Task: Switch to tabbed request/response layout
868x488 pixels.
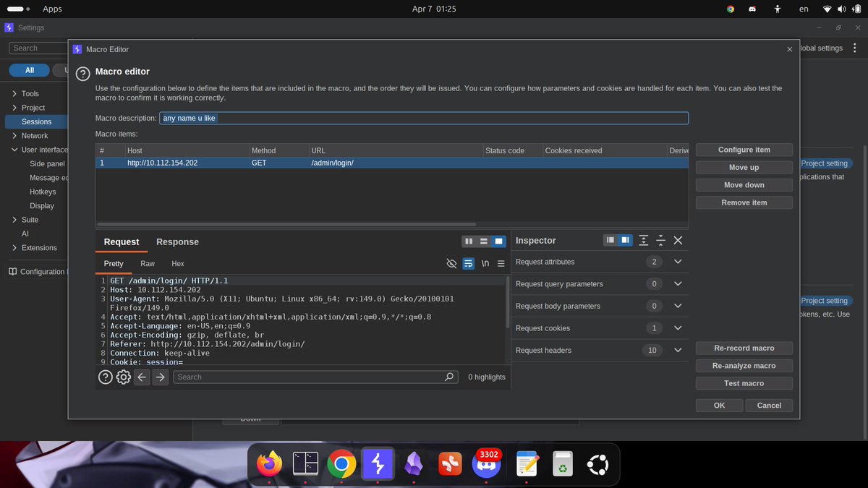Action: [498, 241]
